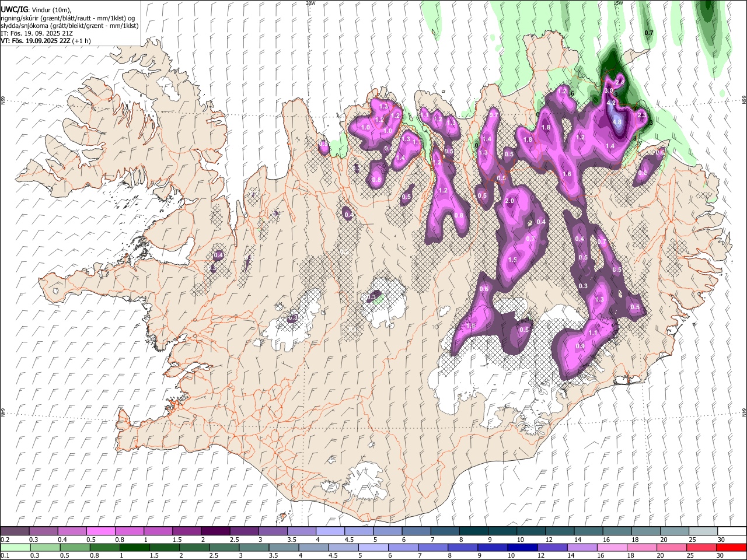Click the bright pink snow swatch at 0.5
747x560 pixels.
point(101,531)
